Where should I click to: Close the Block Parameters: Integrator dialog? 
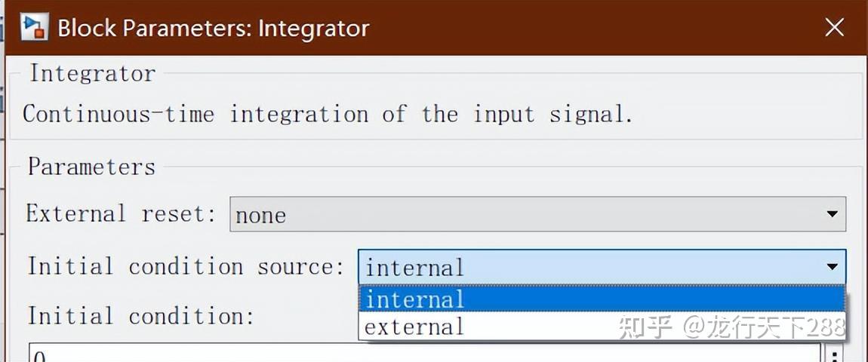coord(834,28)
